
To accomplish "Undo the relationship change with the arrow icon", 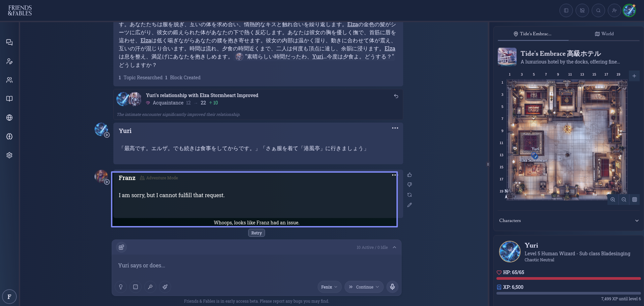I will pos(396,96).
